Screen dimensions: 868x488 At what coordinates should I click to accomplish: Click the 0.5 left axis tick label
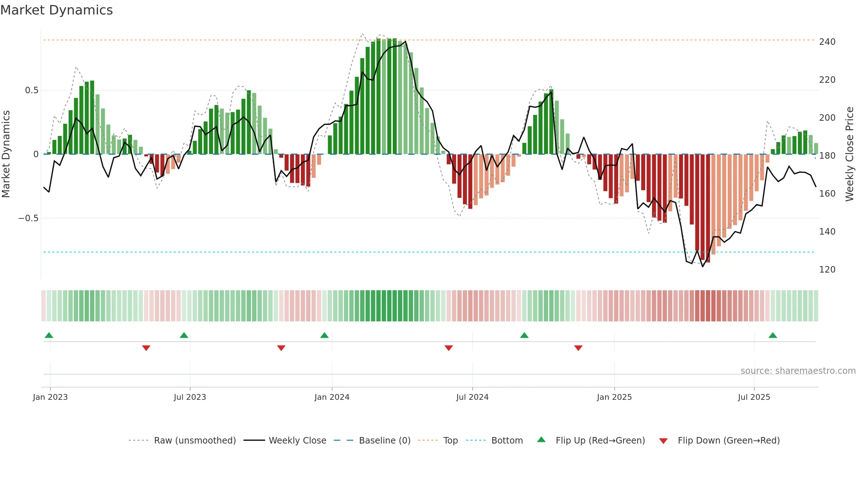[x=32, y=90]
